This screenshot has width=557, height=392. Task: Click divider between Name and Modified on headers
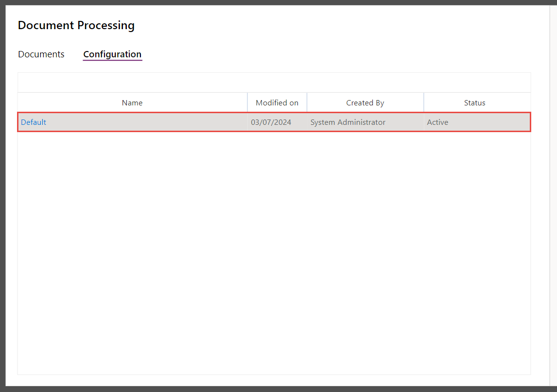(x=247, y=102)
